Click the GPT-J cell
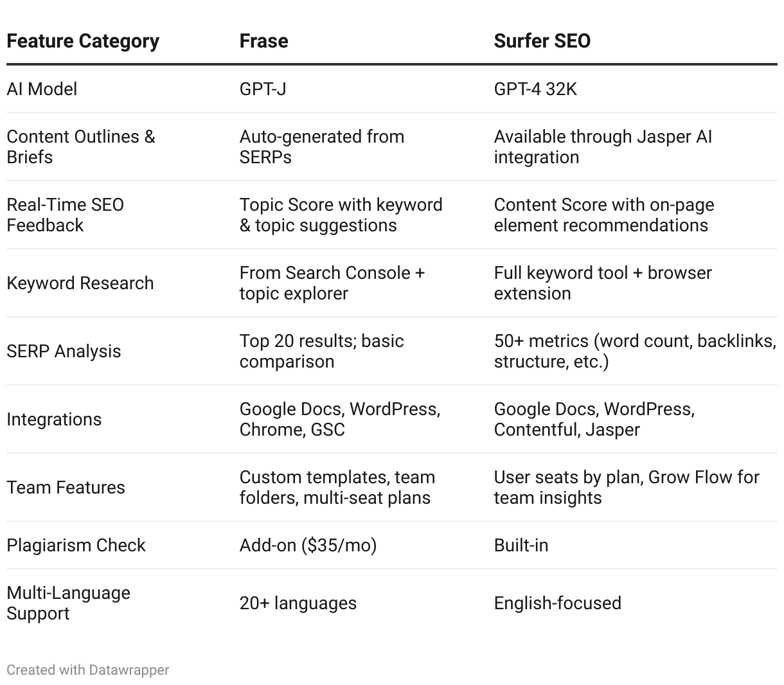 click(263, 89)
